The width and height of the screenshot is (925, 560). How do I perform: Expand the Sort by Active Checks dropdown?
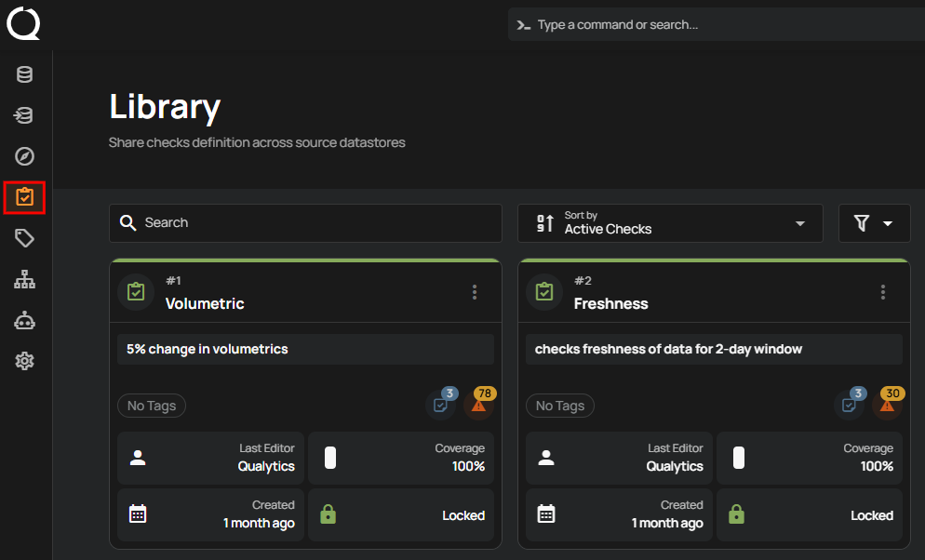tap(670, 223)
